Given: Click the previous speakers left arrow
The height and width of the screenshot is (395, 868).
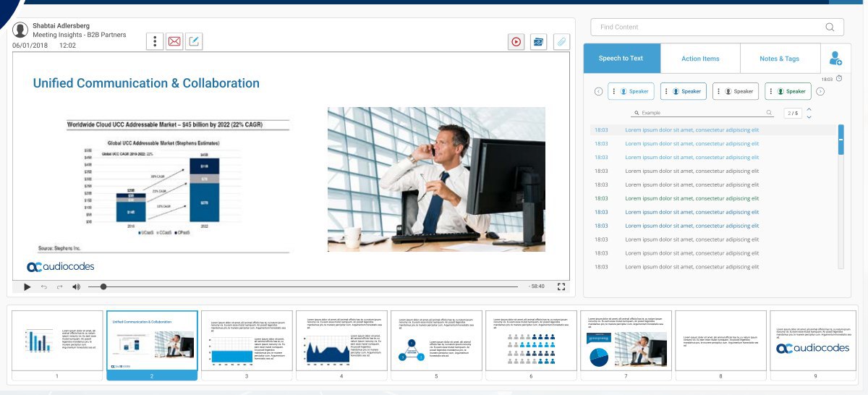Looking at the screenshot, I should (x=598, y=91).
